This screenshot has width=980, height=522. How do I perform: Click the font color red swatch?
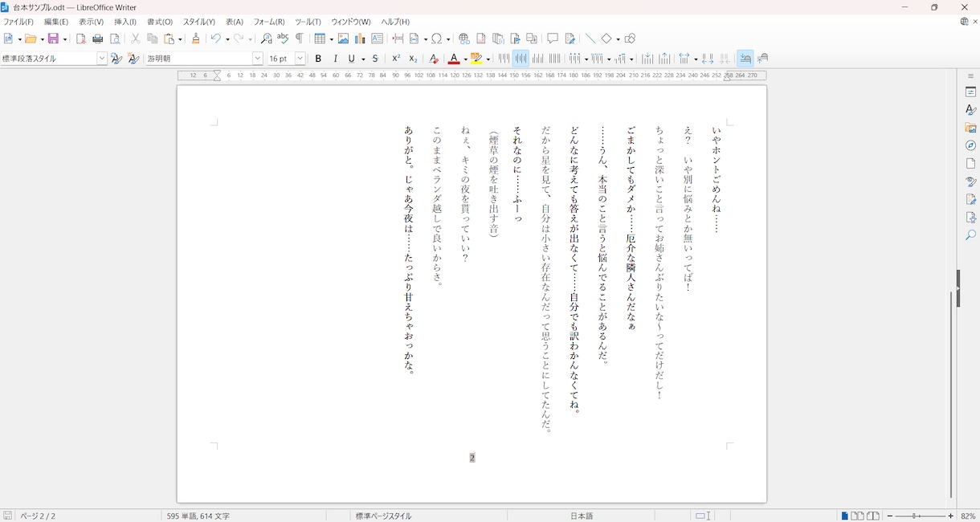click(454, 59)
